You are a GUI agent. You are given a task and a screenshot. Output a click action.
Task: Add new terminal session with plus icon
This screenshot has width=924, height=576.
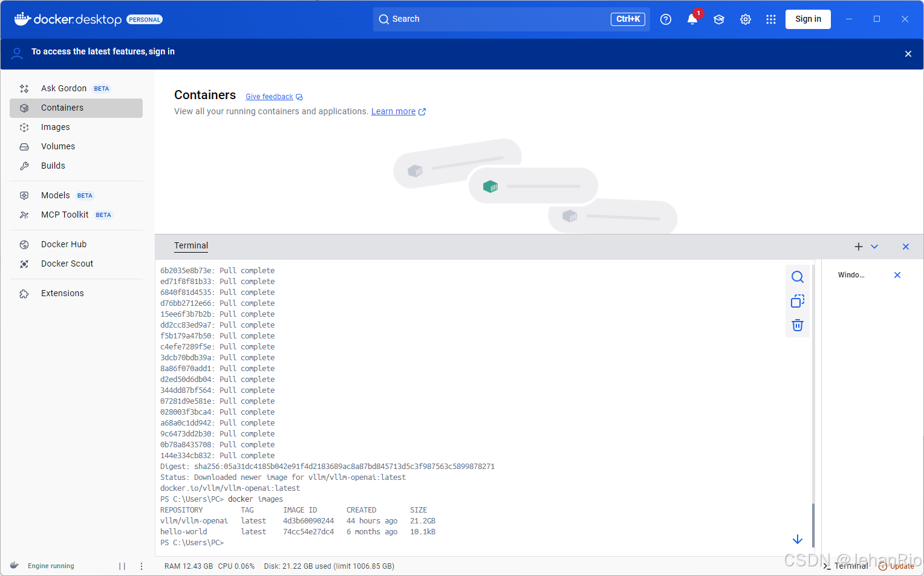(859, 247)
